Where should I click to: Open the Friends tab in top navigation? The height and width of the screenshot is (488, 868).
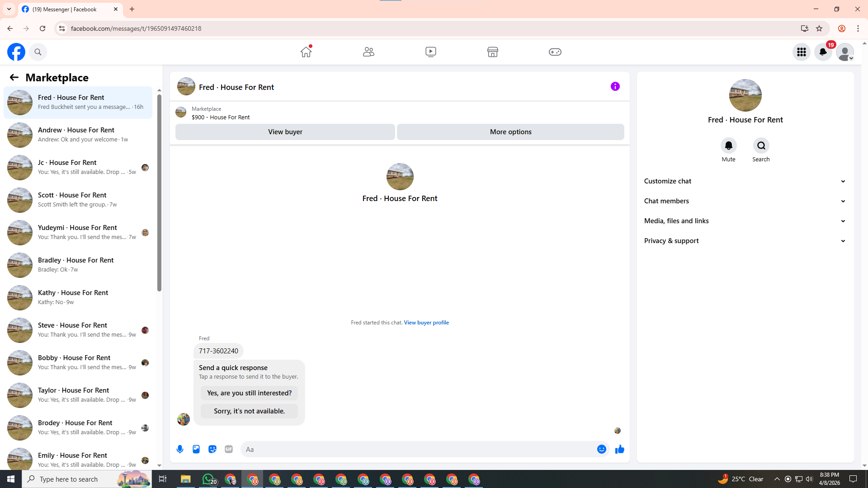click(368, 52)
